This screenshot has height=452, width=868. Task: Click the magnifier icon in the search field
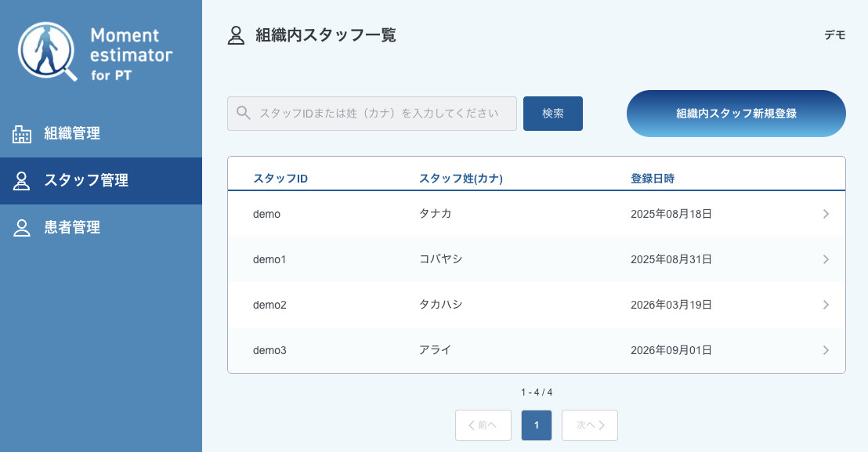pos(244,113)
